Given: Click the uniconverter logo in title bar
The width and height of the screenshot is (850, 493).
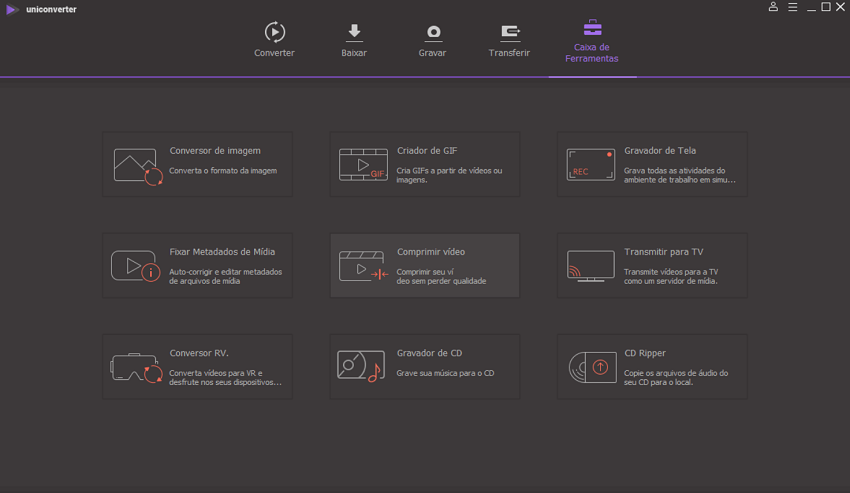Looking at the screenshot, I should click(x=12, y=9).
